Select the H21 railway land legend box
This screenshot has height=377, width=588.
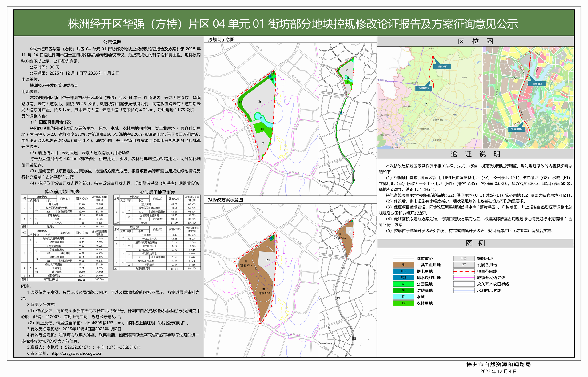point(464,258)
